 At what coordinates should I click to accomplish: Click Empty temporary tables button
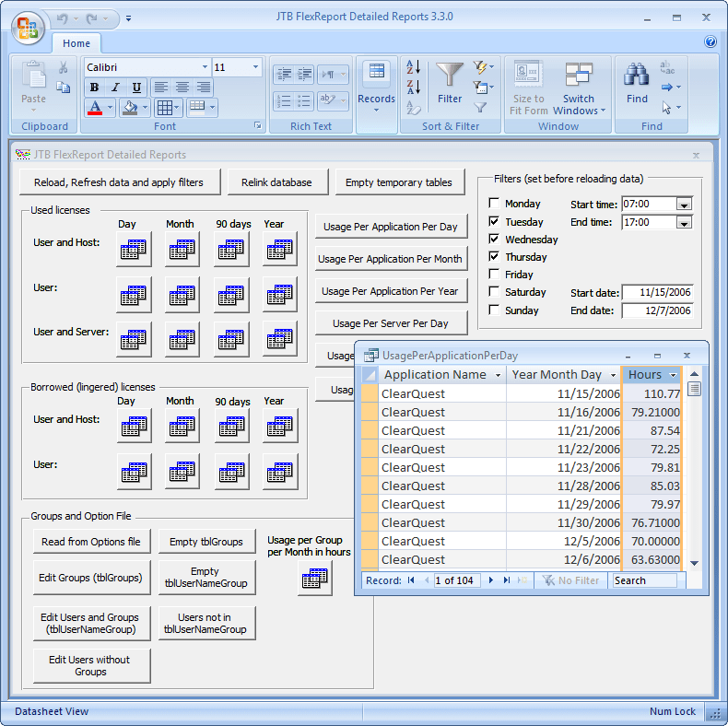[x=399, y=182]
